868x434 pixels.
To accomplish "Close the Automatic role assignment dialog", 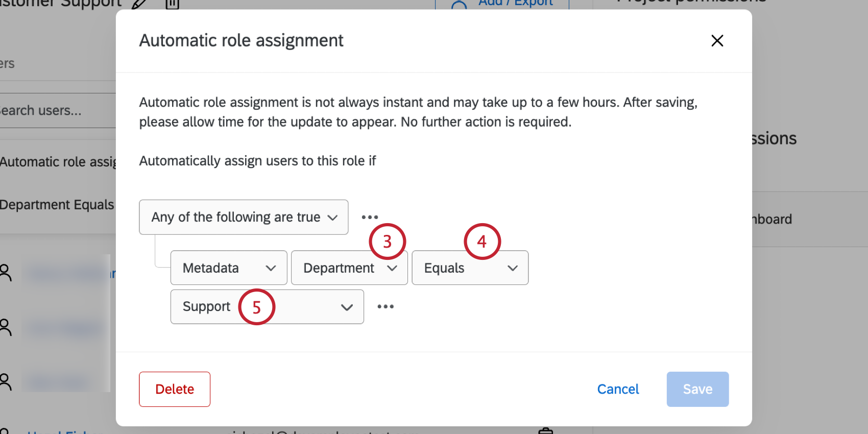I will click(717, 41).
